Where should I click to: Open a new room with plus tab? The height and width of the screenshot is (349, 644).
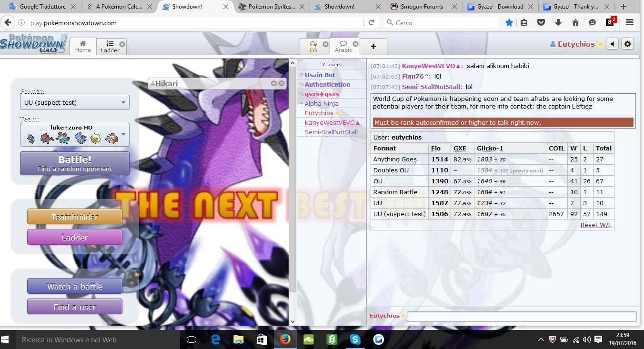point(373,46)
